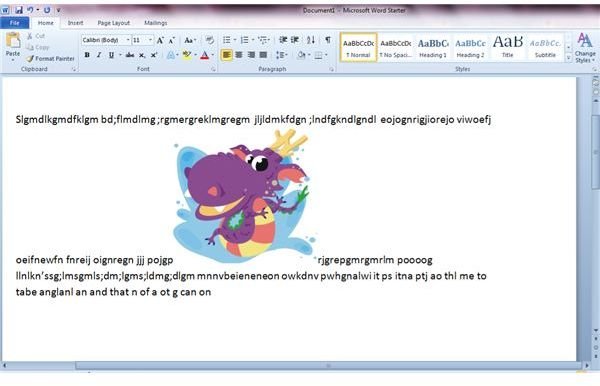Switch to the Insert tab
Screen dimensions: 600x386
point(75,23)
